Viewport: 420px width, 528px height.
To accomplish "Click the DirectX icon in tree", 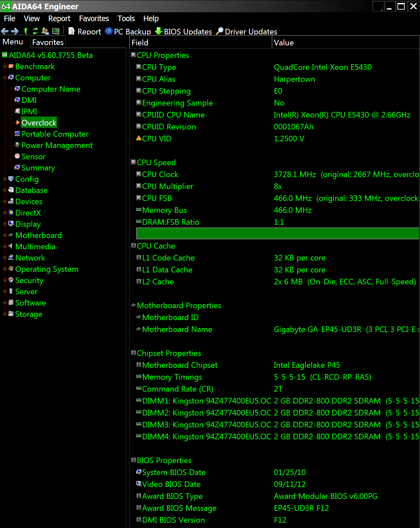I will tap(11, 213).
